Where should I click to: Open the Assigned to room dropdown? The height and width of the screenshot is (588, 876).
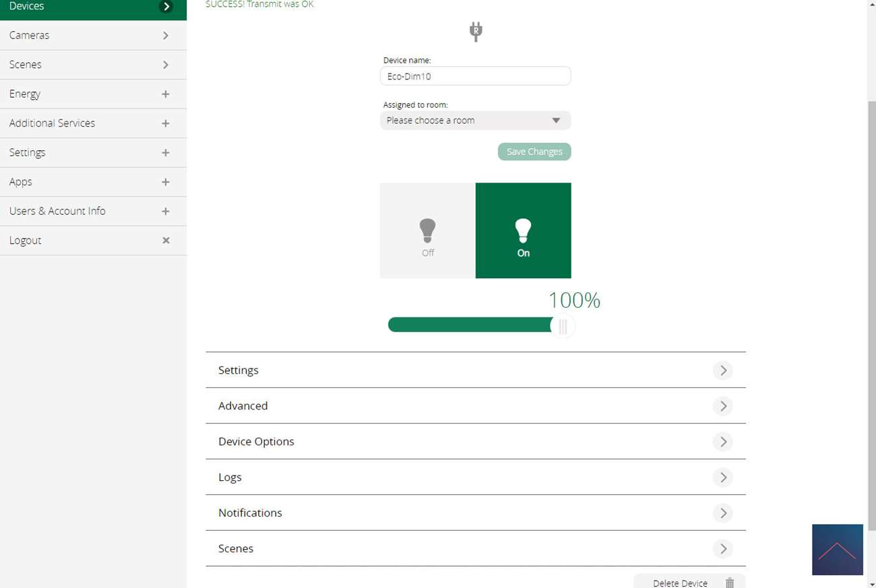(x=475, y=121)
